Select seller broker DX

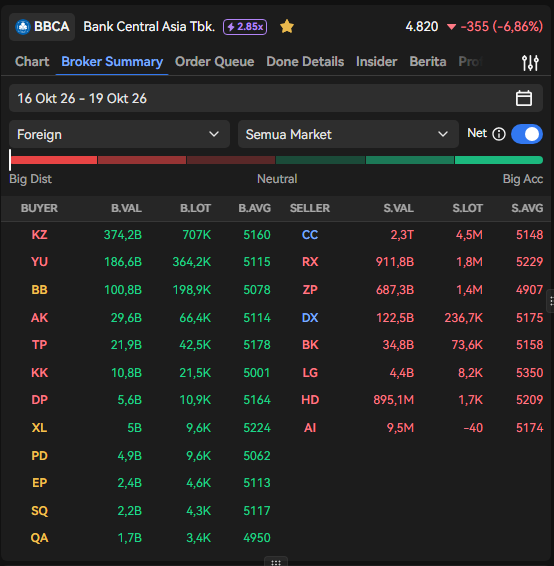click(310, 318)
